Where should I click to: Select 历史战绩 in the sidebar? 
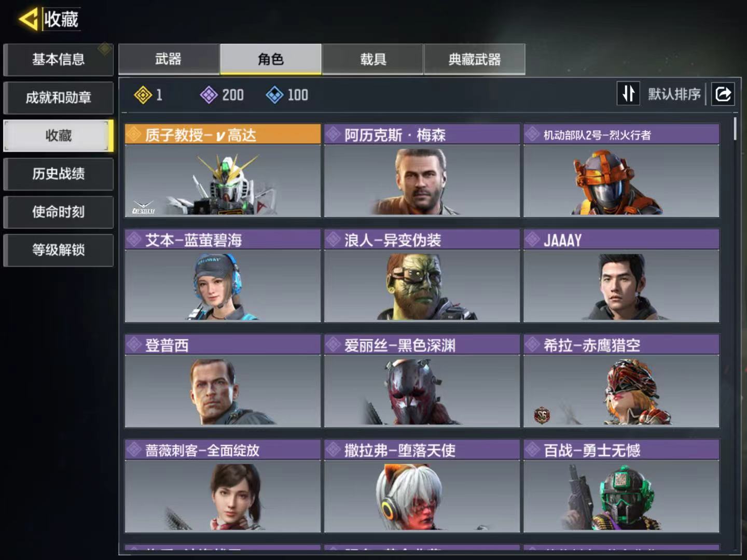pos(58,174)
